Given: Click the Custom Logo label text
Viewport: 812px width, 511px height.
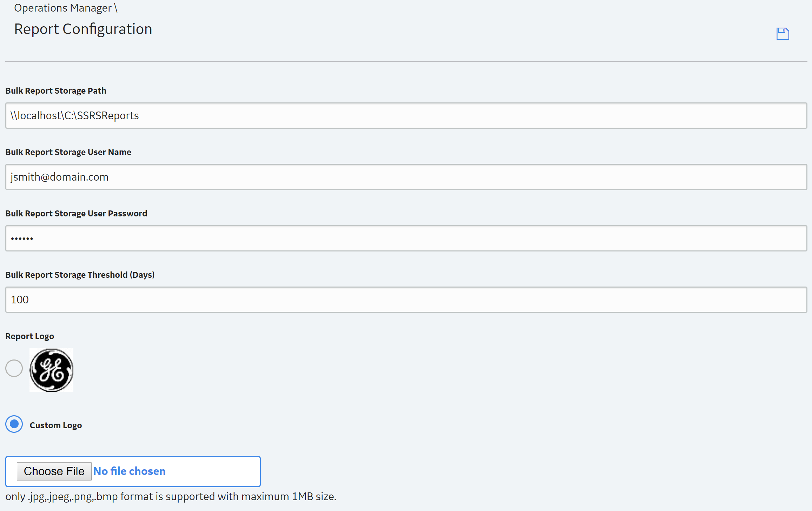Looking at the screenshot, I should point(56,425).
